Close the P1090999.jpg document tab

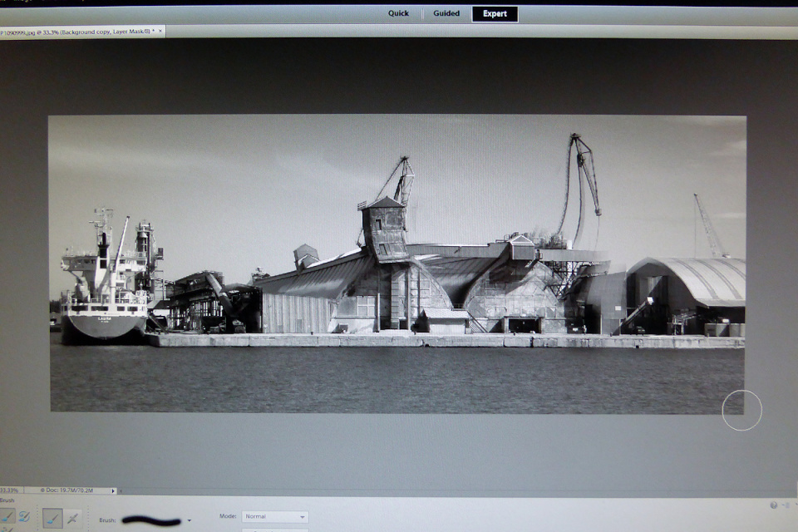[160, 31]
